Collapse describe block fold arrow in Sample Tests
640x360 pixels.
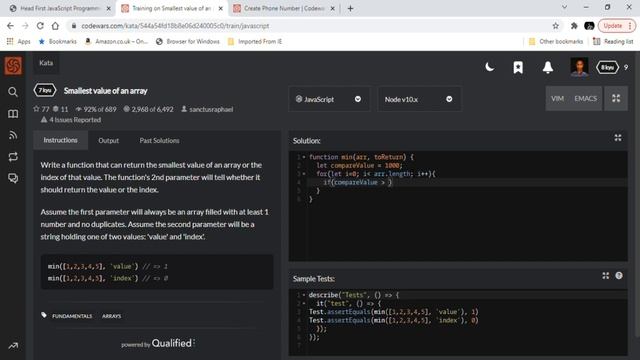304,295
